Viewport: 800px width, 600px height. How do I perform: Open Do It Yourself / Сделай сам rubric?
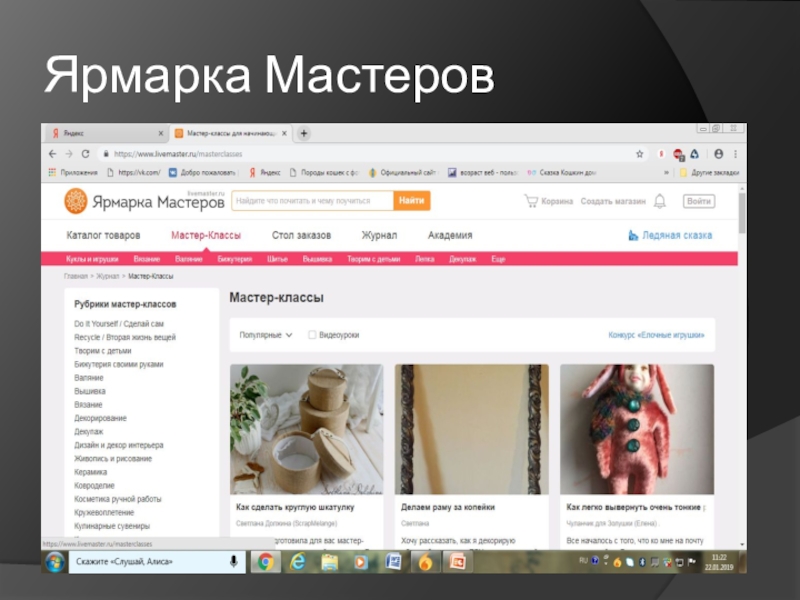[119, 323]
